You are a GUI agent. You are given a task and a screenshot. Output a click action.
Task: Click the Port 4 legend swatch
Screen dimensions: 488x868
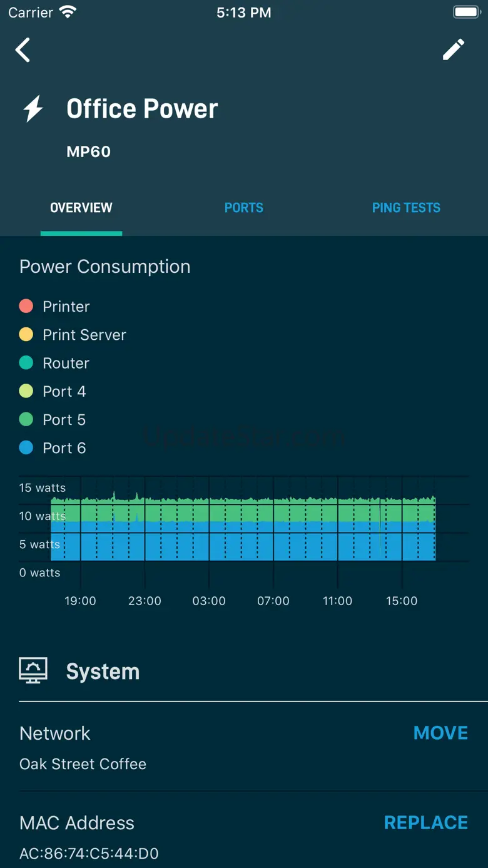tap(26, 391)
